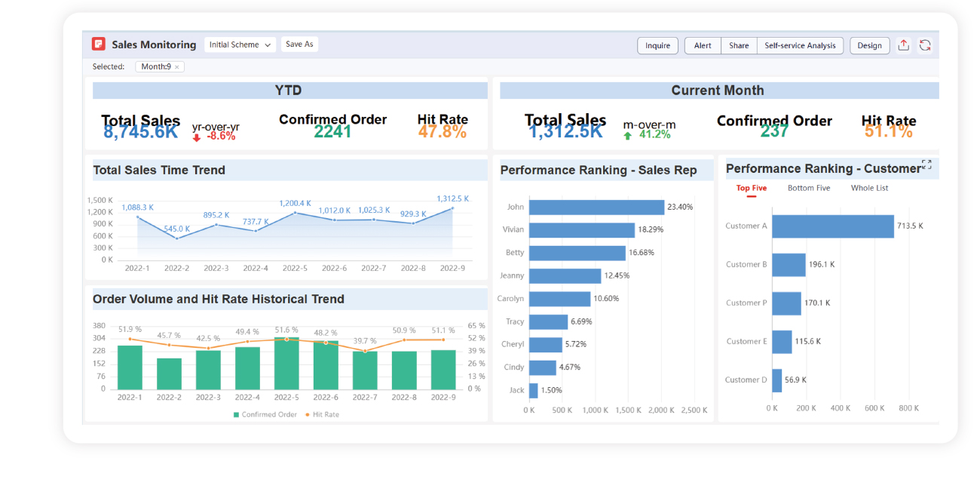
Task: Open the Alert option
Action: click(703, 45)
